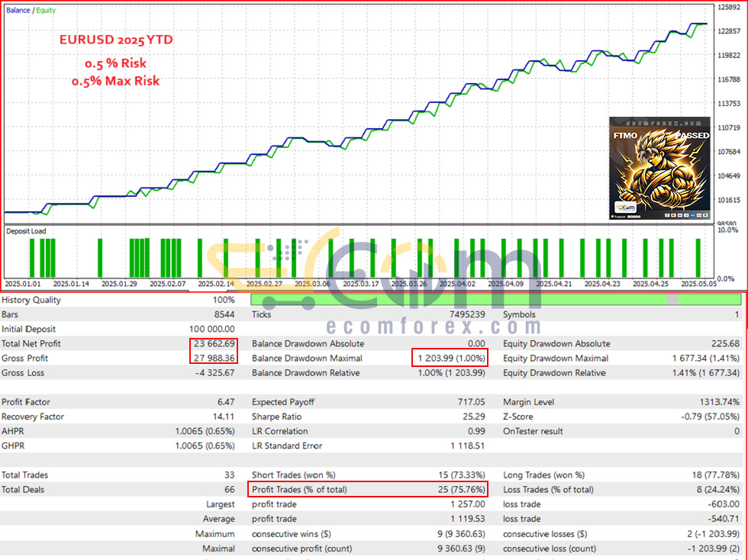Select the Short Trades value 15 (73.33%)

[461, 475]
